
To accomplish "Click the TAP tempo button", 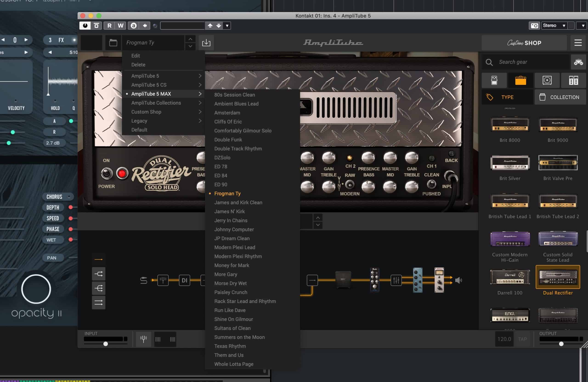I will [x=522, y=339].
